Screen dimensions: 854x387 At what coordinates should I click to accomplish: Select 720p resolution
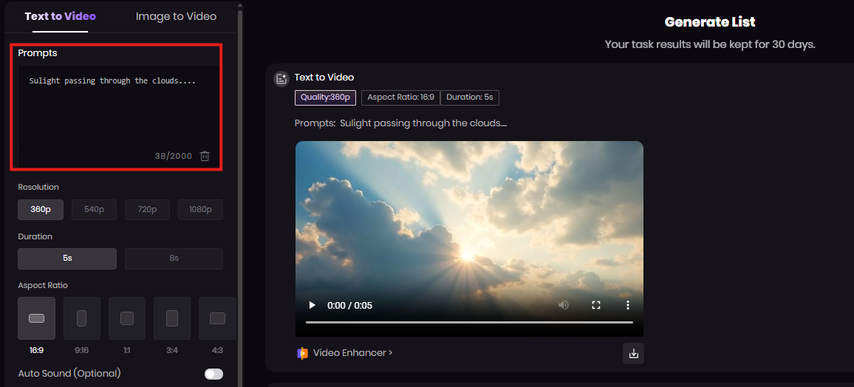[147, 210]
